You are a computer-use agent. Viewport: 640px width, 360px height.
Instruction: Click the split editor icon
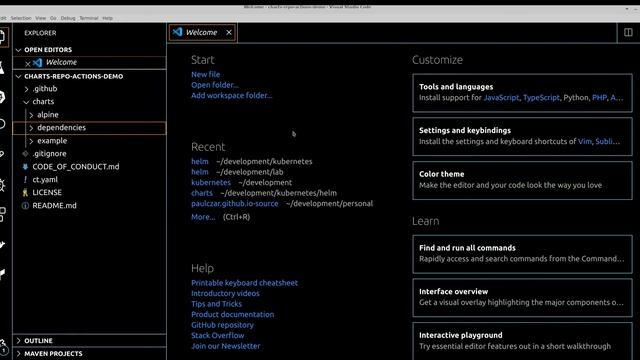click(x=628, y=32)
